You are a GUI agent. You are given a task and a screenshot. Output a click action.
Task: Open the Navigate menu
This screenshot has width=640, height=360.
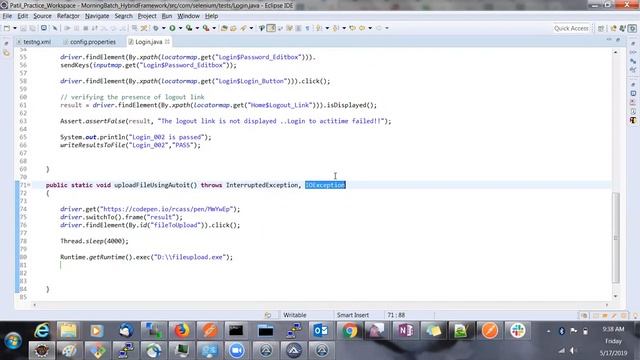click(x=97, y=16)
